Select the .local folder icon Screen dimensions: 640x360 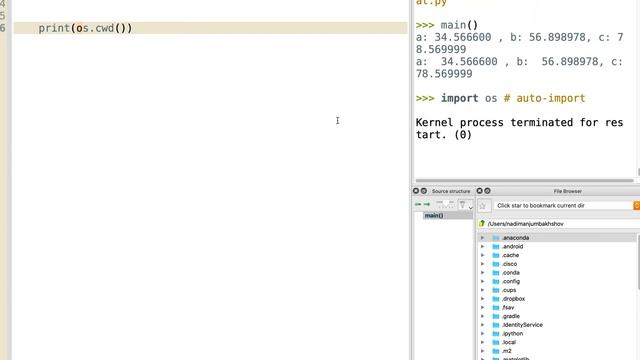pos(496,342)
